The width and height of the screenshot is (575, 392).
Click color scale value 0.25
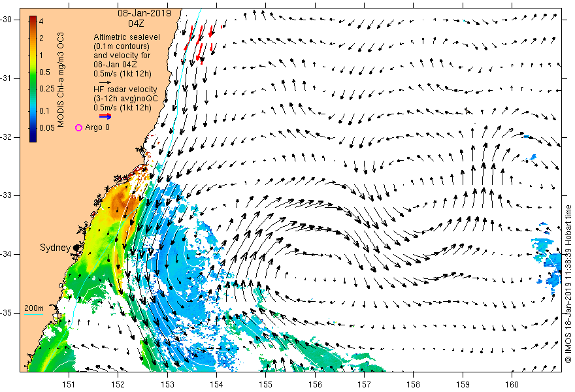coord(47,89)
